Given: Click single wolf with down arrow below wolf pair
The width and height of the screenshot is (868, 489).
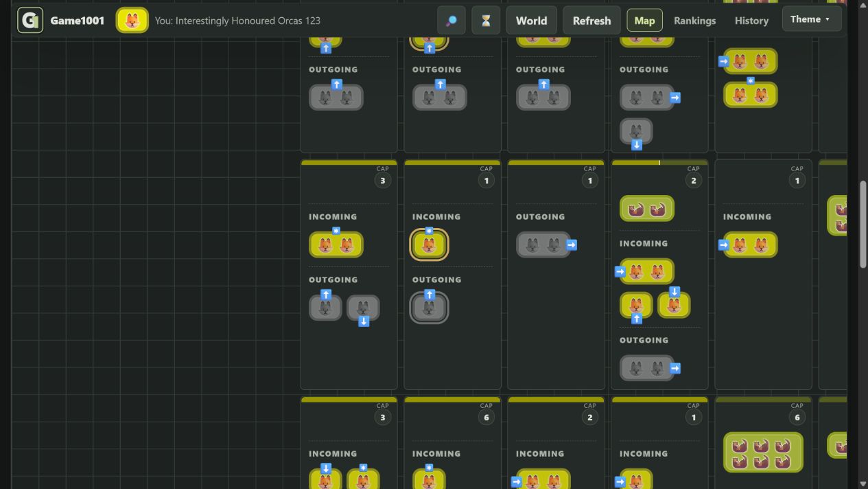Looking at the screenshot, I should [x=636, y=131].
